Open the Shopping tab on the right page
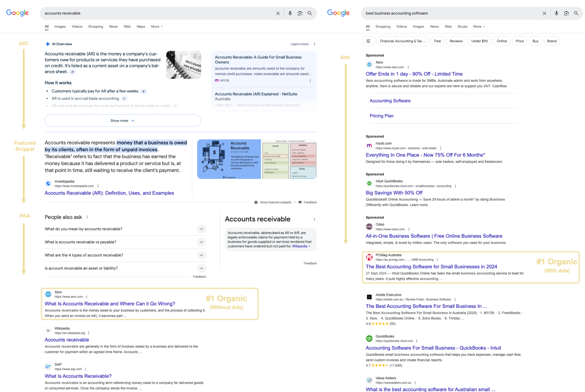 382,26
